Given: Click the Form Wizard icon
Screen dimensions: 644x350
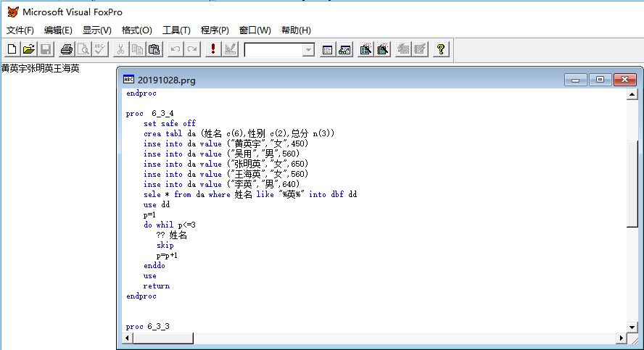Looking at the screenshot, I should tap(366, 49).
